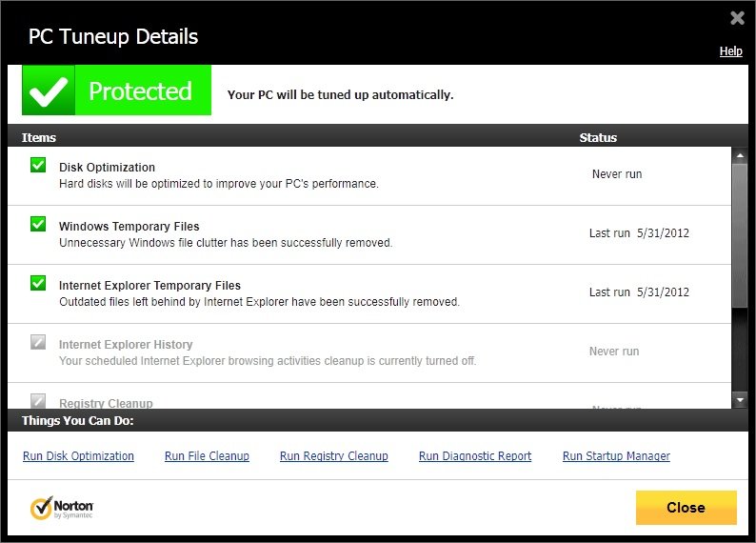
Task: Click 'Hard disks will be optimized' description
Action: tap(219, 184)
